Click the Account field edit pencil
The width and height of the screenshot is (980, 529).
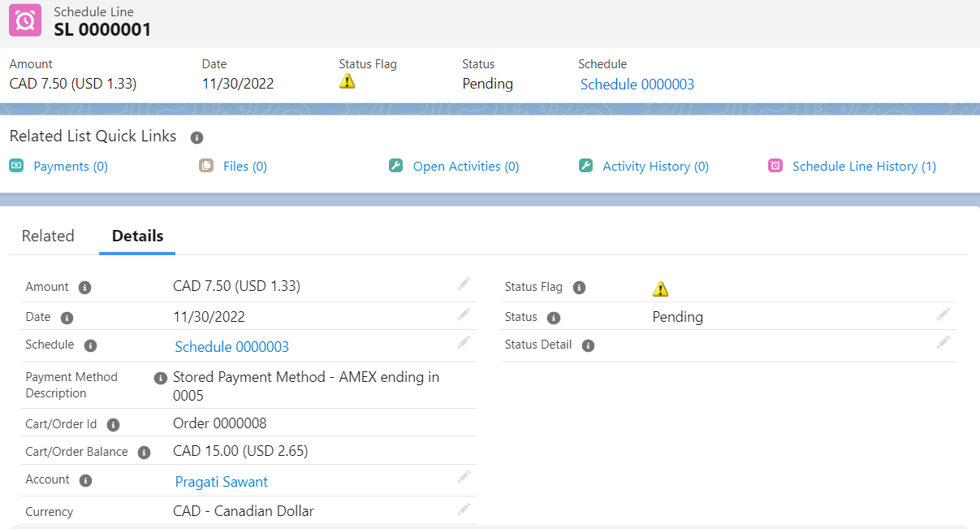click(464, 477)
